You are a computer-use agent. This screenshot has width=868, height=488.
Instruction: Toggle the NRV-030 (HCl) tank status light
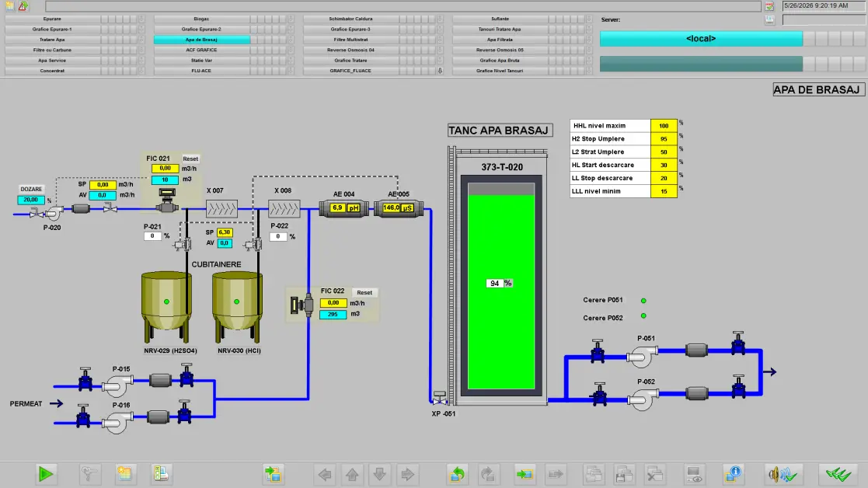(236, 302)
